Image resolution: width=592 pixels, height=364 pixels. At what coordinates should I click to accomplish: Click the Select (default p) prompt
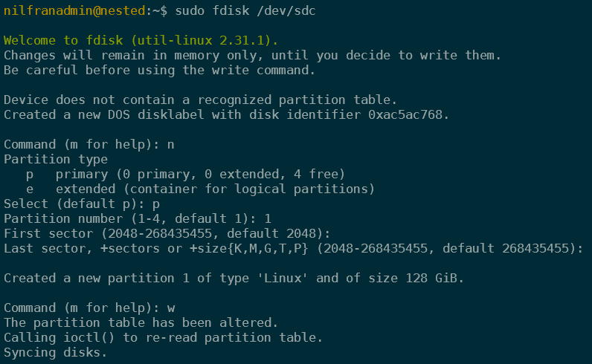[82, 204]
